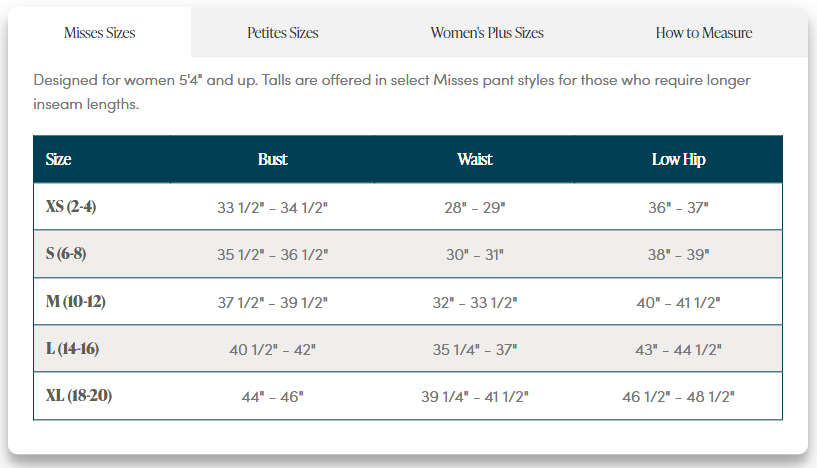Screen dimensions: 817x468
Task: Click the M low hip measurement cell
Action: pos(679,302)
